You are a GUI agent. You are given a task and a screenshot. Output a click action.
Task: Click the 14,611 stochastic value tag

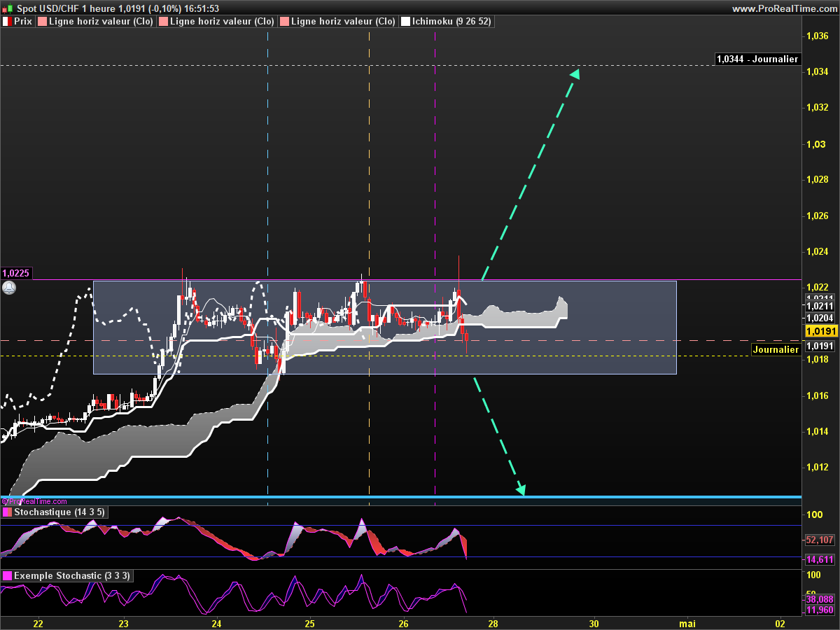coord(820,560)
